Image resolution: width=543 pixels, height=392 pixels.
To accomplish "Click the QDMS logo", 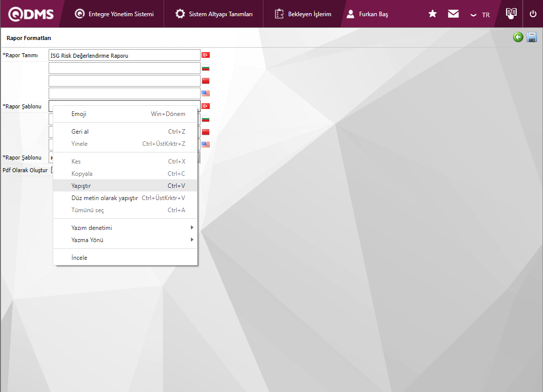I will [31, 14].
